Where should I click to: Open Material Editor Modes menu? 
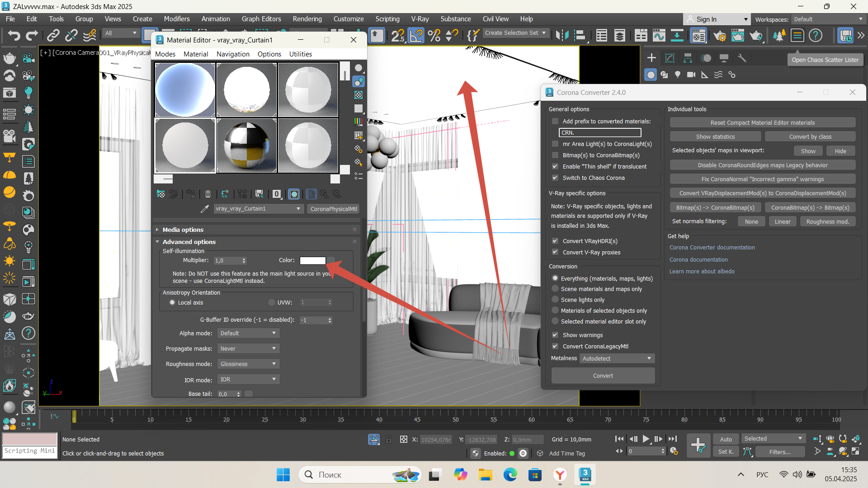click(x=165, y=54)
